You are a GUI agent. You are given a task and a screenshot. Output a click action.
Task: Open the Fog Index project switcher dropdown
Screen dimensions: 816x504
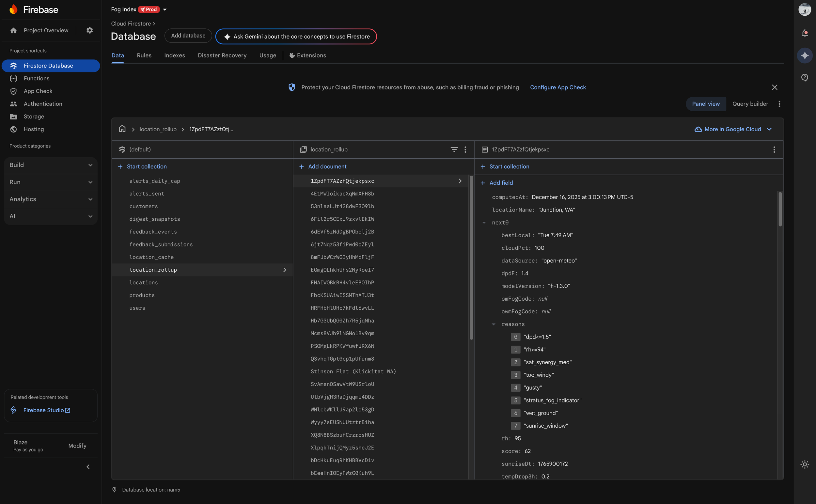coord(165,10)
